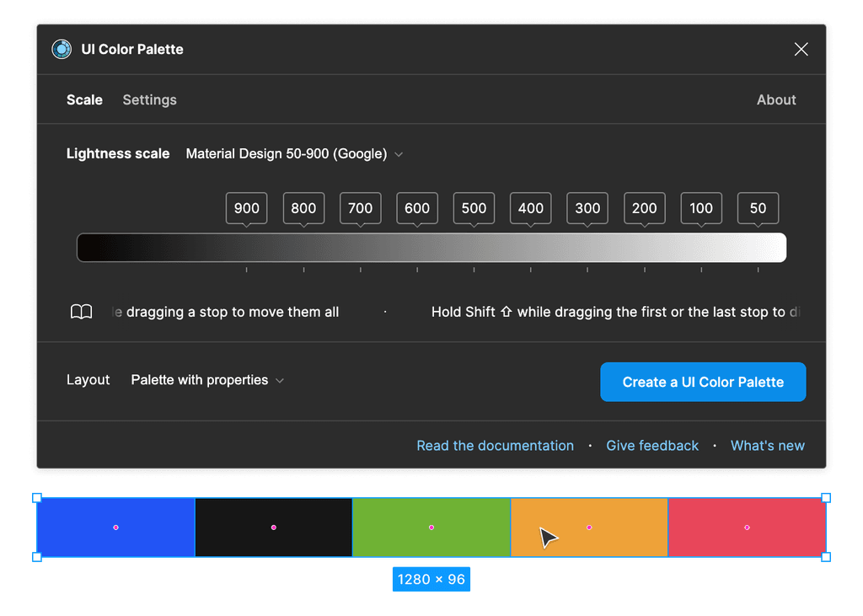Click the 500 stop on the gradient scale
Viewport: 863px width, 616px height.
(x=474, y=208)
